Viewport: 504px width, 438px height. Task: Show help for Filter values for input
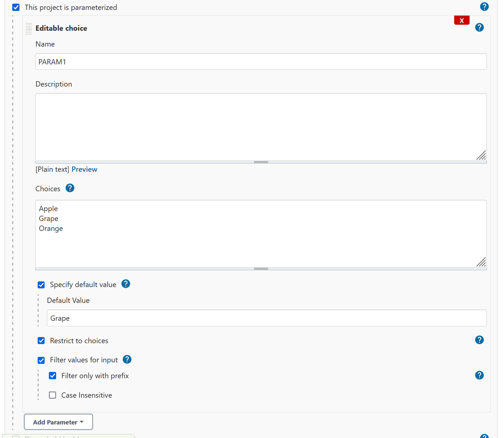click(x=127, y=359)
